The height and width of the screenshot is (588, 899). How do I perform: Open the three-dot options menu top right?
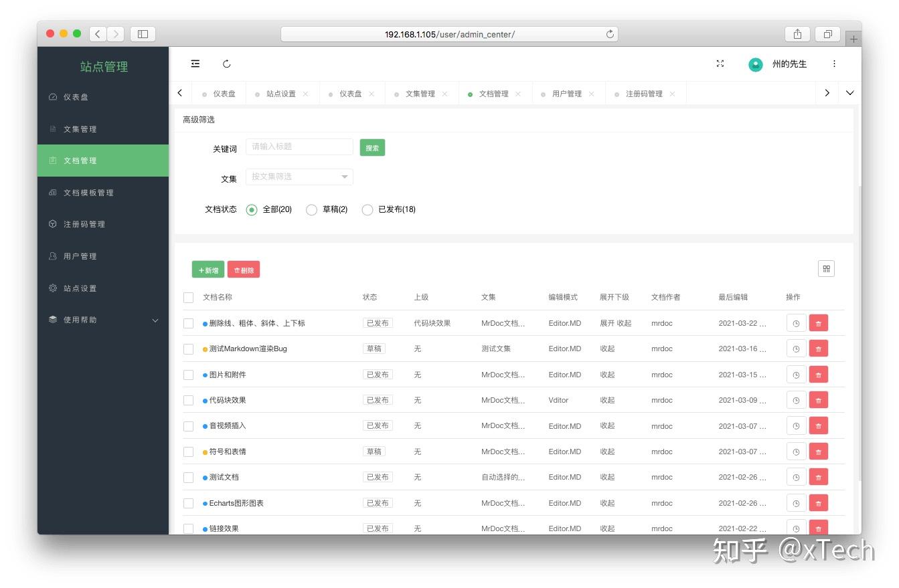point(834,64)
